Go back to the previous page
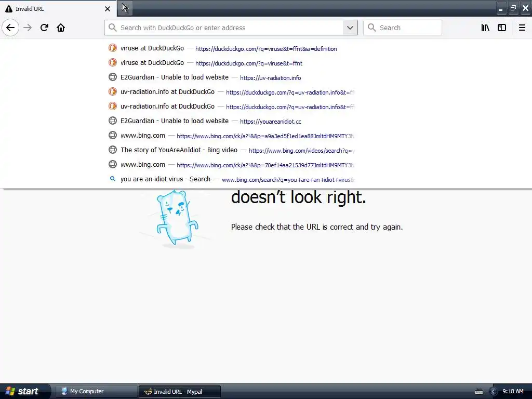Image resolution: width=532 pixels, height=399 pixels. click(x=10, y=28)
